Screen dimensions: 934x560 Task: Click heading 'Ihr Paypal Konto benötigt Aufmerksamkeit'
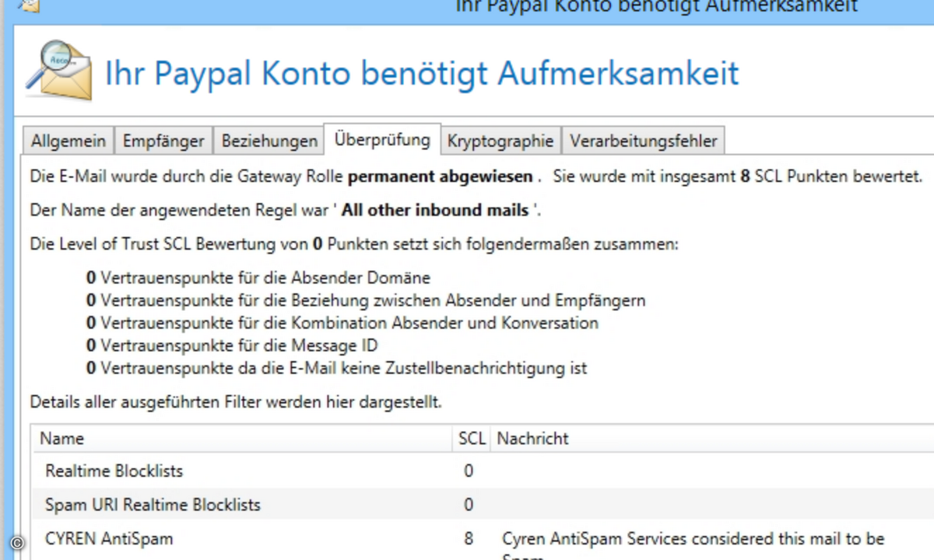422,74
